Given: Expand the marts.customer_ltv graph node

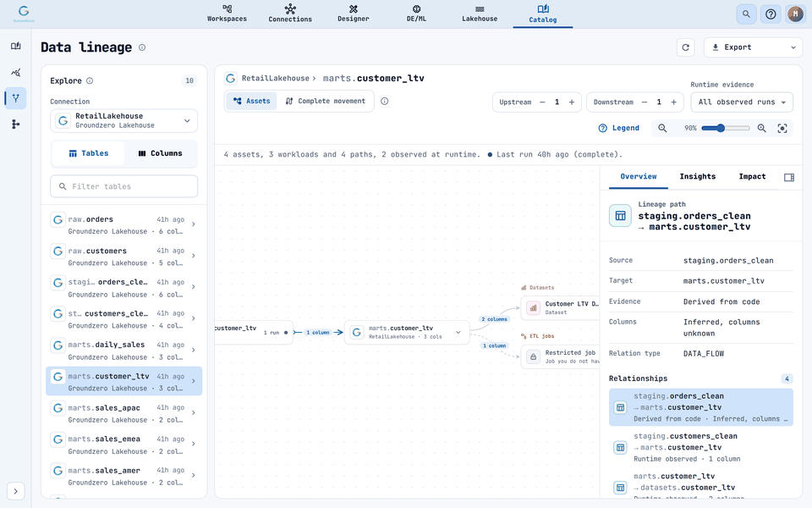Looking at the screenshot, I should (458, 332).
